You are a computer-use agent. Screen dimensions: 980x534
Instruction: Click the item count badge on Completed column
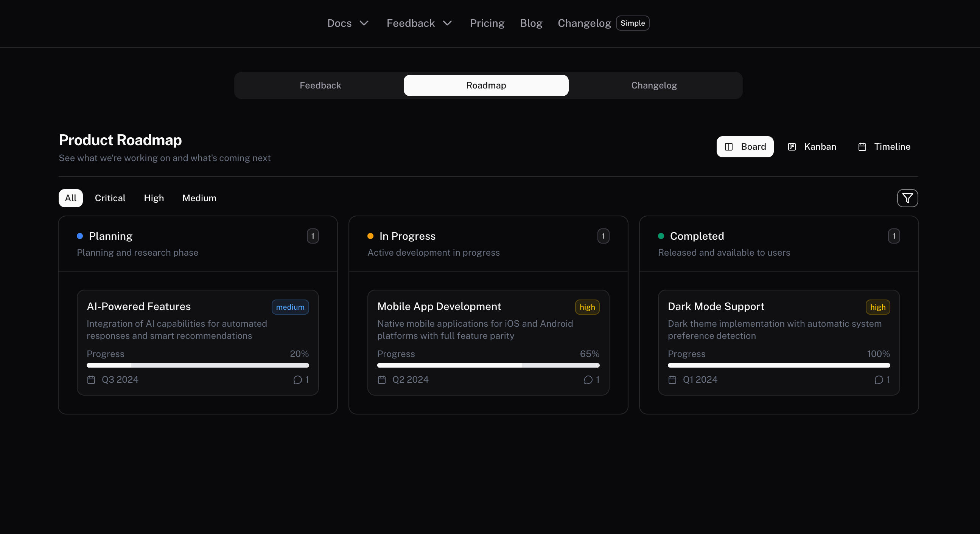click(x=894, y=236)
